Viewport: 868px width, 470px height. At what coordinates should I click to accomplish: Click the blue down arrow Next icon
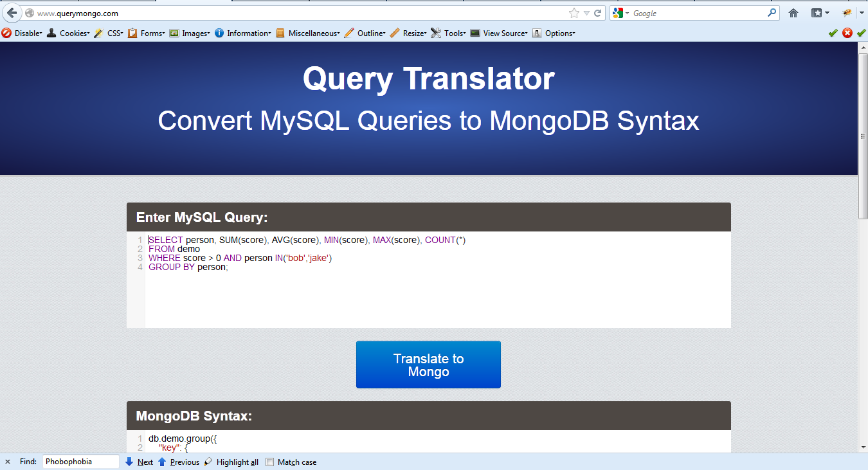(x=129, y=462)
